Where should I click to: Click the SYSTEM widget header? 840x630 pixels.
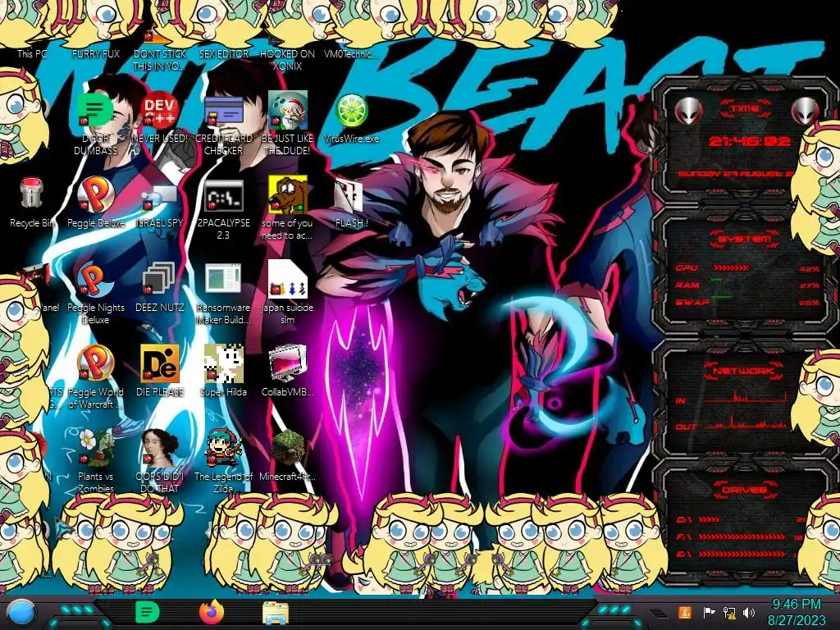(745, 239)
